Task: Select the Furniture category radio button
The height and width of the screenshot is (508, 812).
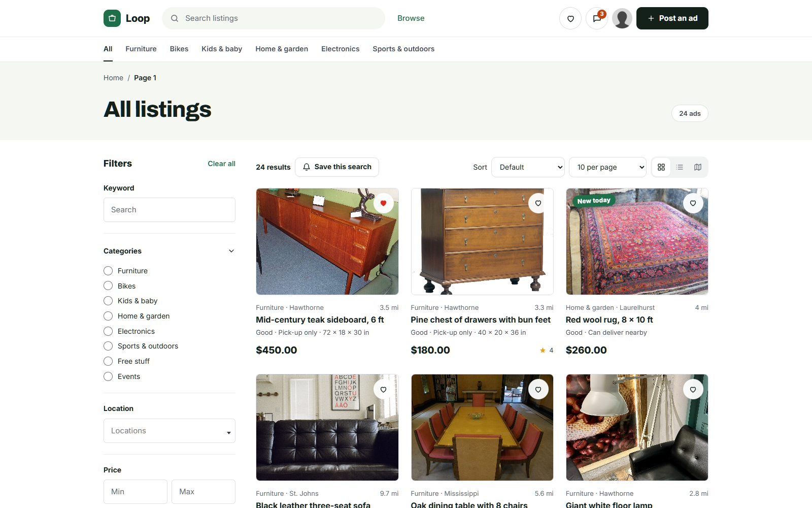Action: (x=108, y=271)
